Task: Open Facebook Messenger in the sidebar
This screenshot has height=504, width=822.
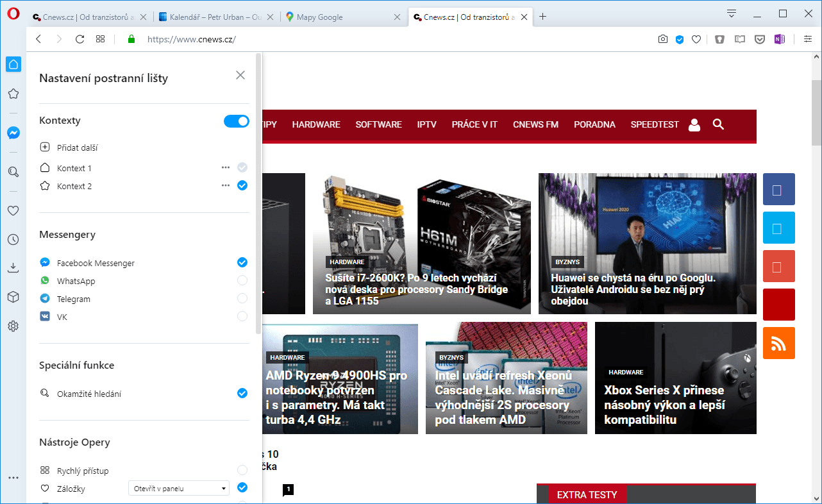Action: (x=13, y=133)
